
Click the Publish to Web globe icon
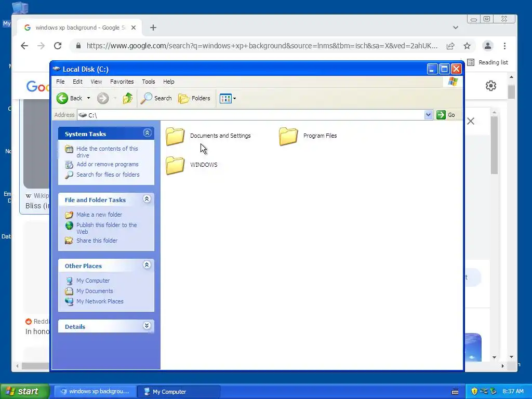pos(69,225)
